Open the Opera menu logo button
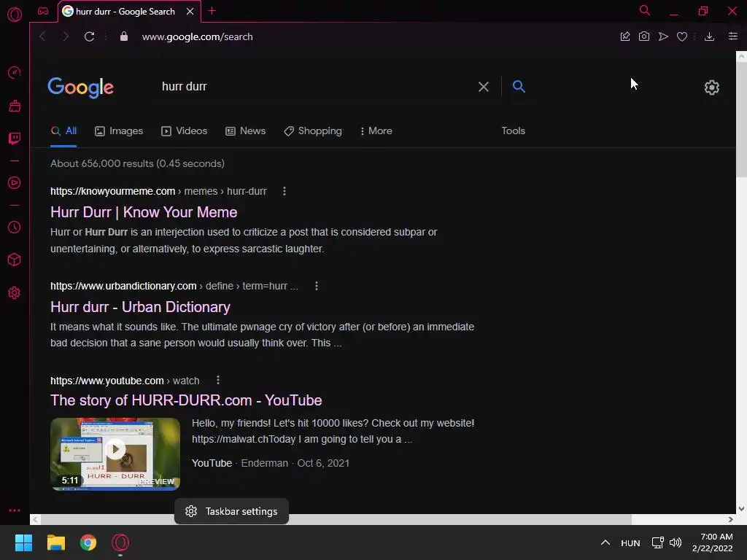747x560 pixels. point(15,15)
